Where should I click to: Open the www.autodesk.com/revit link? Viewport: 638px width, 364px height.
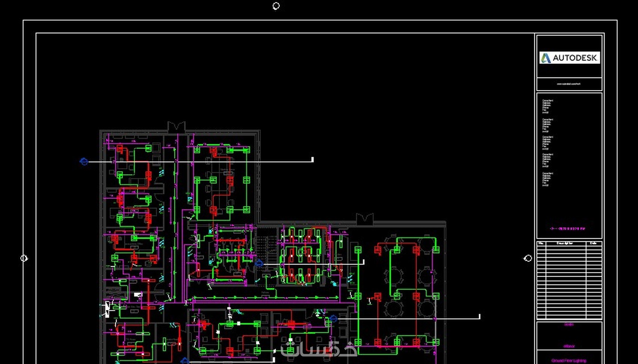tap(569, 84)
